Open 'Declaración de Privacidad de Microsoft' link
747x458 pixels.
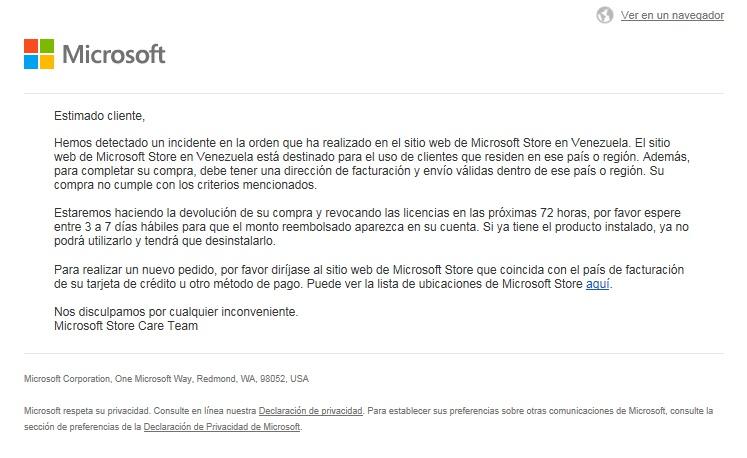pos(222,427)
